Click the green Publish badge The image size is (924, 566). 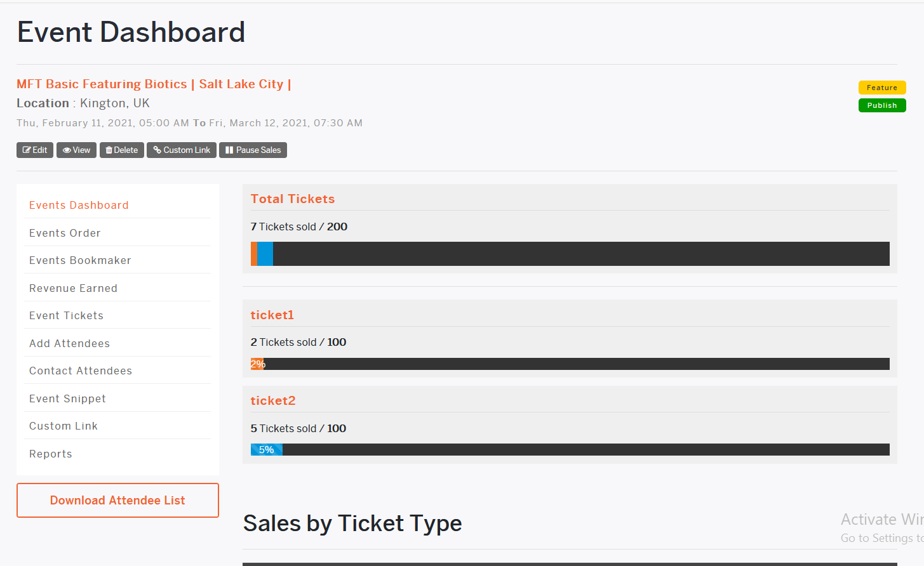[x=882, y=105]
